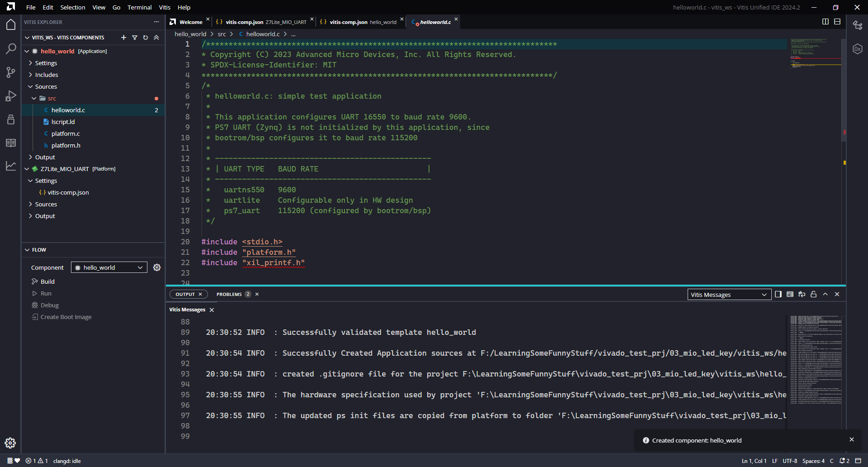Screen dimensions: 868x467
Task: Open lscript.ld in the explorer
Action: 63,122
